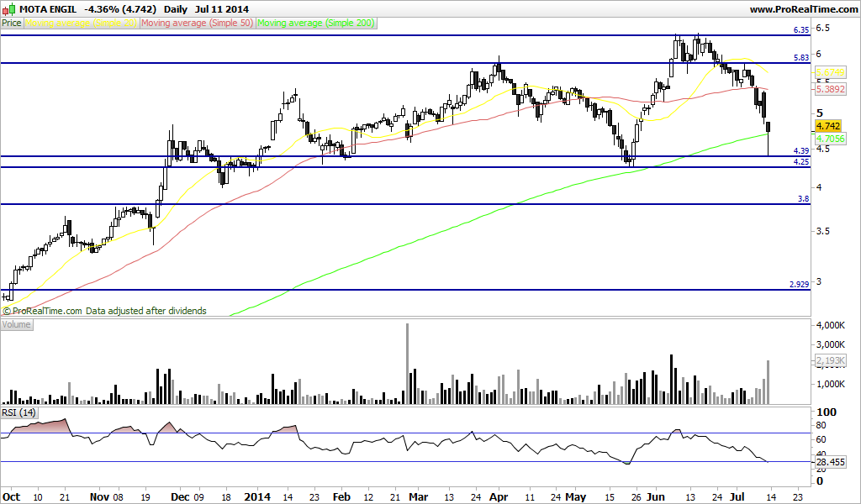Select the Moving average (Simple 20) legend label
Image resolution: width=861 pixels, height=504 pixels.
[x=81, y=23]
